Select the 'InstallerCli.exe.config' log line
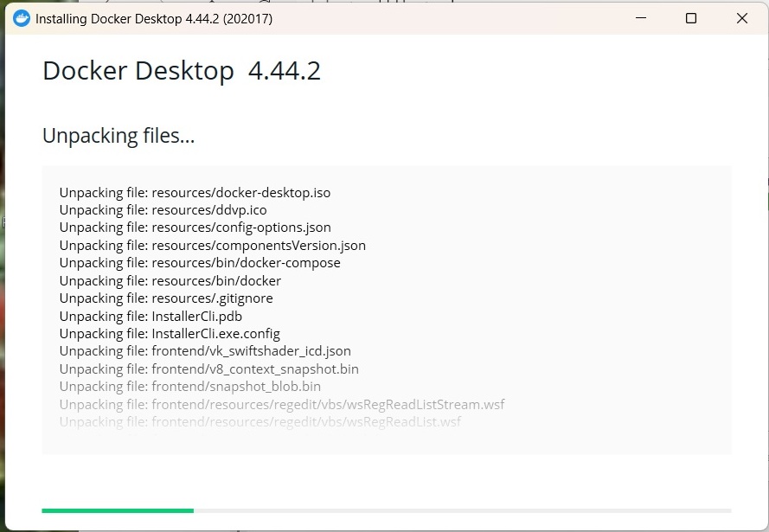The image size is (769, 532). 170,334
